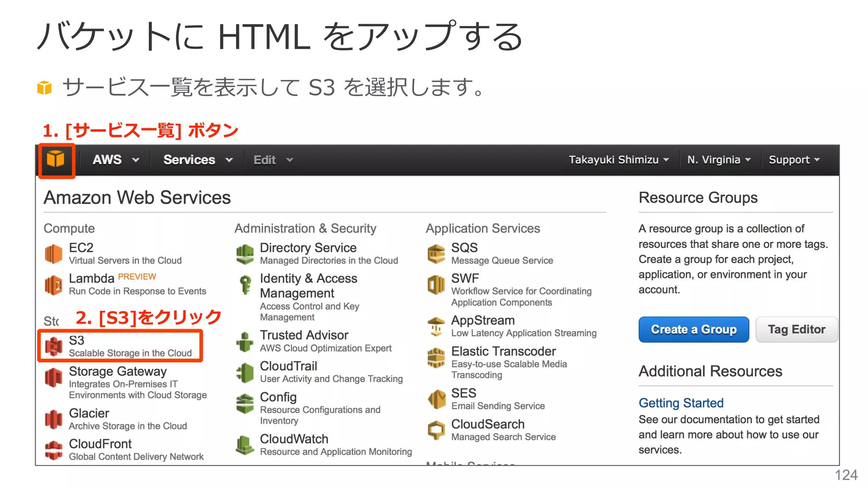The height and width of the screenshot is (488, 868).
Task: Click the Lambda service icon
Action: pyautogui.click(x=53, y=285)
